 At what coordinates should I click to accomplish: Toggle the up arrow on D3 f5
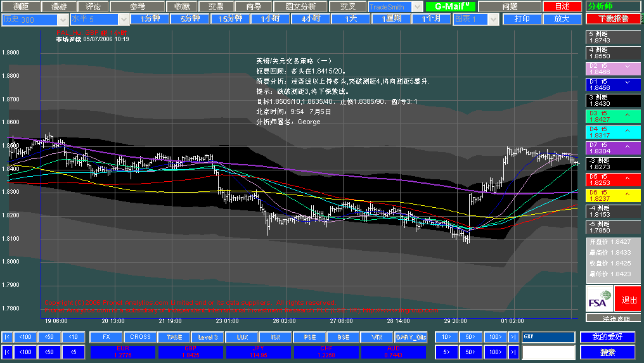pyautogui.click(x=628, y=115)
